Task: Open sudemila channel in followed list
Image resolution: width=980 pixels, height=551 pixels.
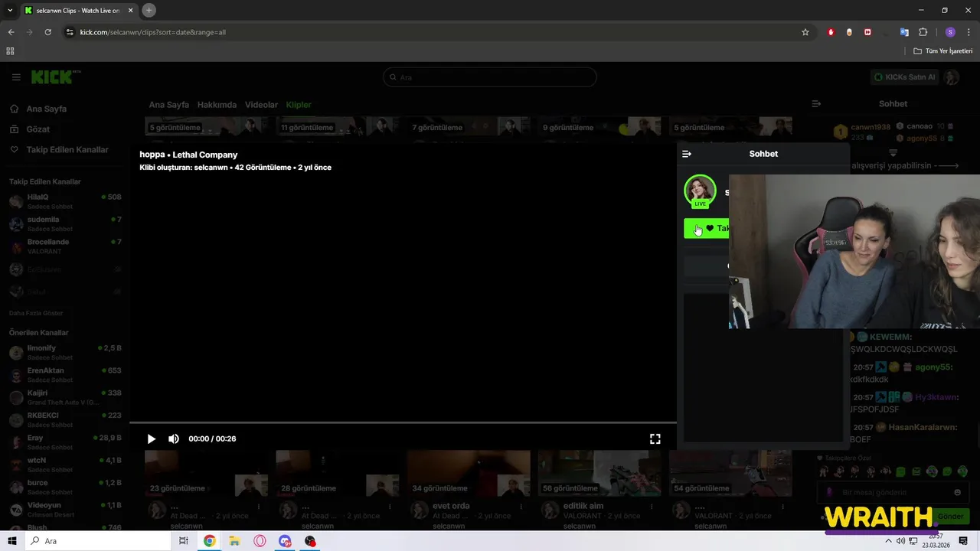Action: [65, 223]
